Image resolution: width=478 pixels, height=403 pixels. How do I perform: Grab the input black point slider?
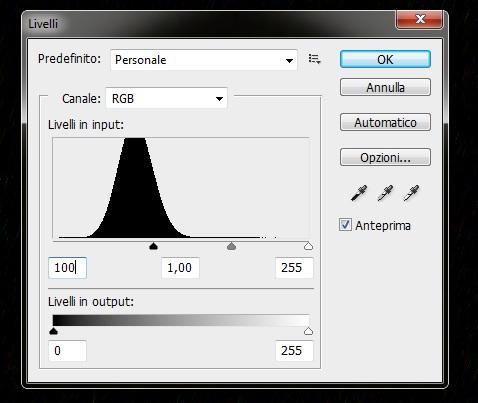click(x=153, y=246)
